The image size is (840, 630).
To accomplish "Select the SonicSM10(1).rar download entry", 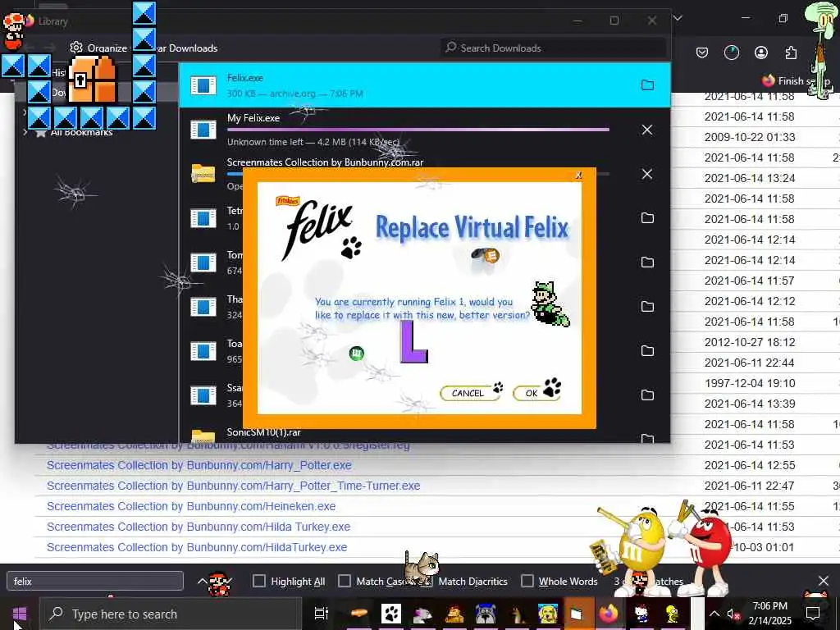I will pyautogui.click(x=424, y=435).
